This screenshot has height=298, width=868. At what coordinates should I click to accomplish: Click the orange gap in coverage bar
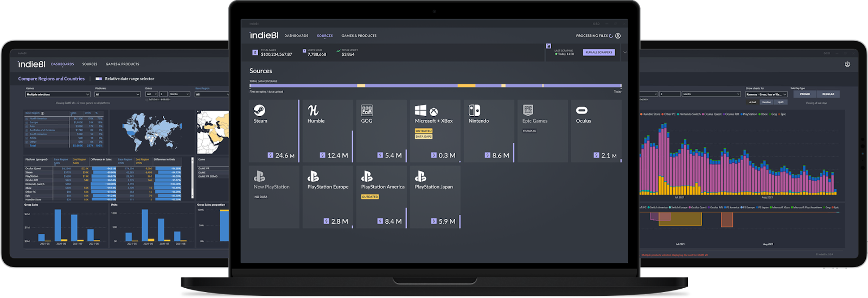pyautogui.click(x=467, y=86)
